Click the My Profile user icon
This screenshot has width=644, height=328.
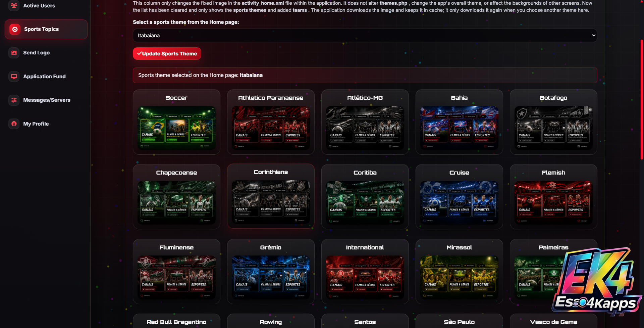[14, 124]
